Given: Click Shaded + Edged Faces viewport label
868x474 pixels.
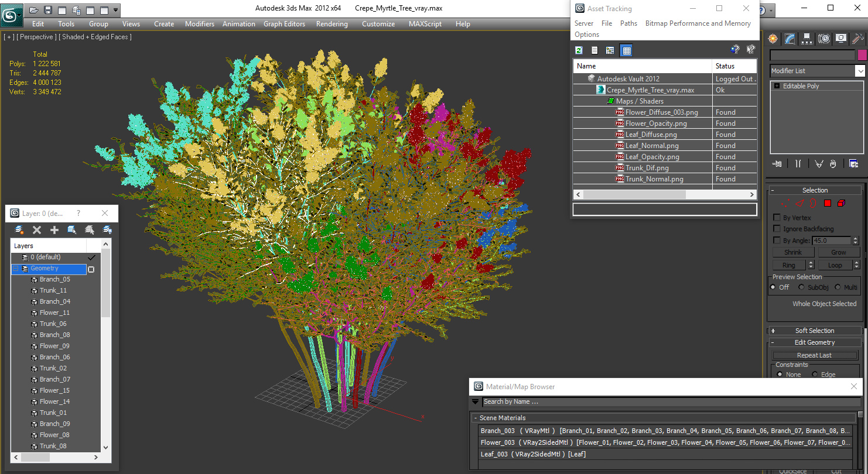Looking at the screenshot, I should [x=97, y=37].
